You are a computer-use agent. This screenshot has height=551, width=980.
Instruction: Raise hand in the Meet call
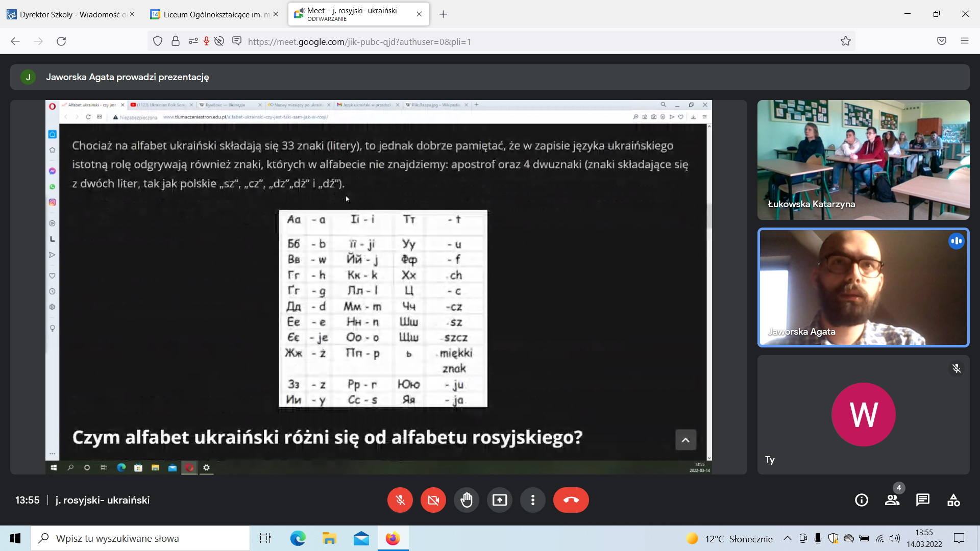point(467,500)
